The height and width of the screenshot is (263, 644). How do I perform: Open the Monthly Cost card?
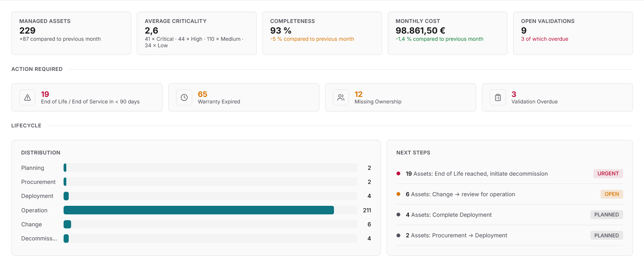tap(447, 33)
